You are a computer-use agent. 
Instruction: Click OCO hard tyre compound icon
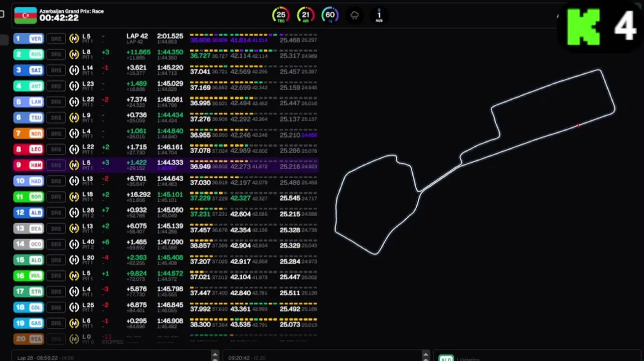click(74, 244)
